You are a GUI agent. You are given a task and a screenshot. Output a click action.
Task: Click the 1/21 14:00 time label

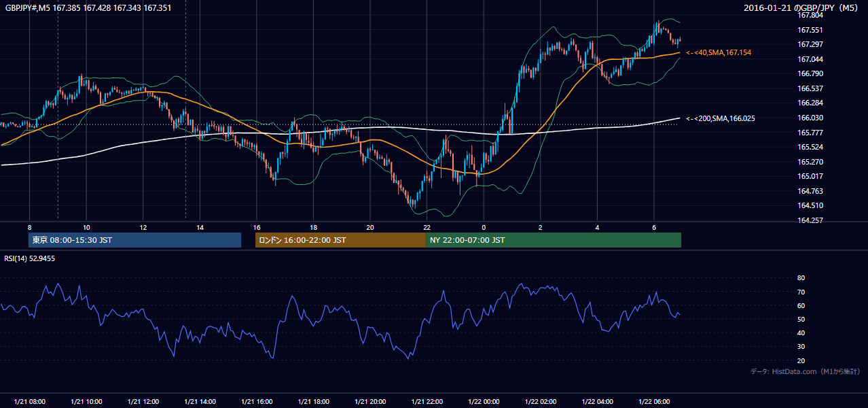(x=200, y=402)
